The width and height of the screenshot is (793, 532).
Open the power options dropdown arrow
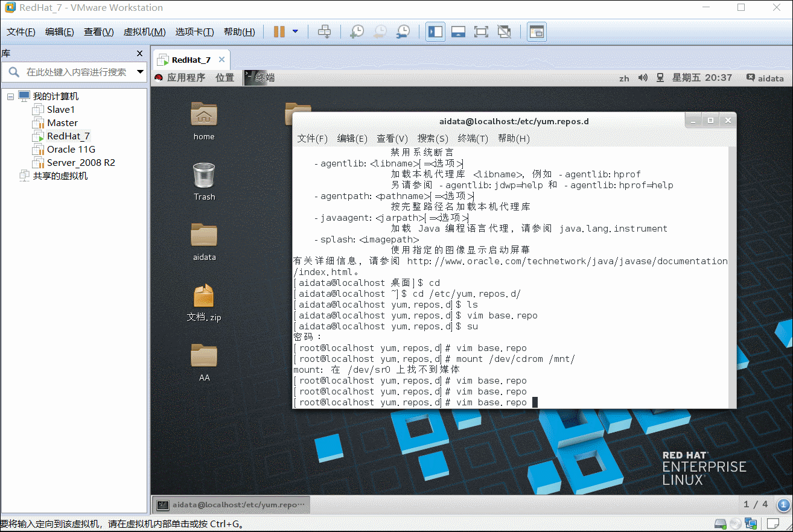click(295, 32)
